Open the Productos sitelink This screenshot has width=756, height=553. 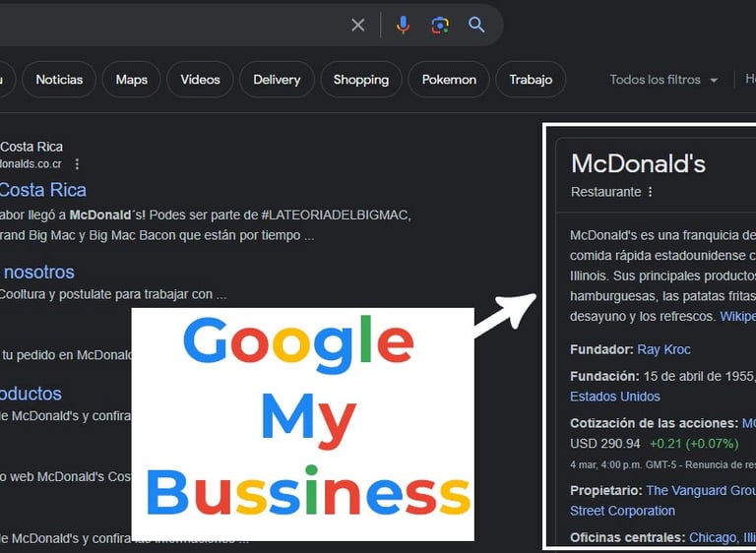[31, 394]
